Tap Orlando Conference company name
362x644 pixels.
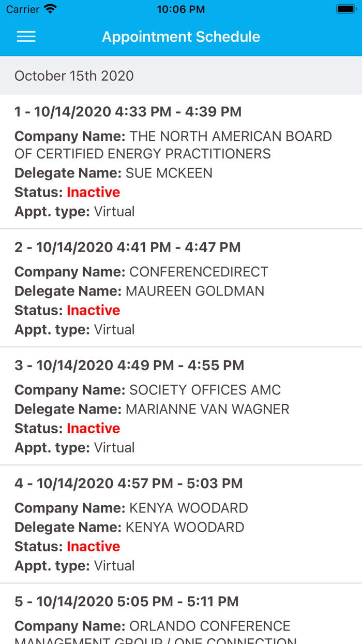click(209, 626)
